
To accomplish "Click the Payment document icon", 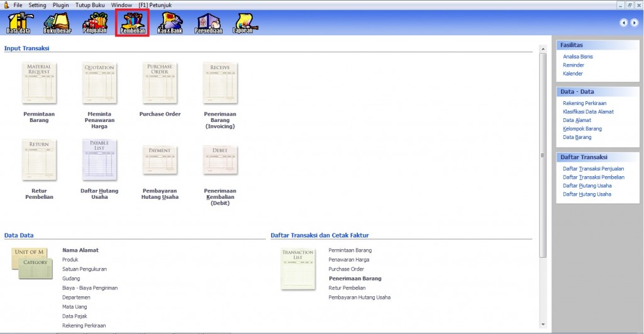I will point(160,160).
